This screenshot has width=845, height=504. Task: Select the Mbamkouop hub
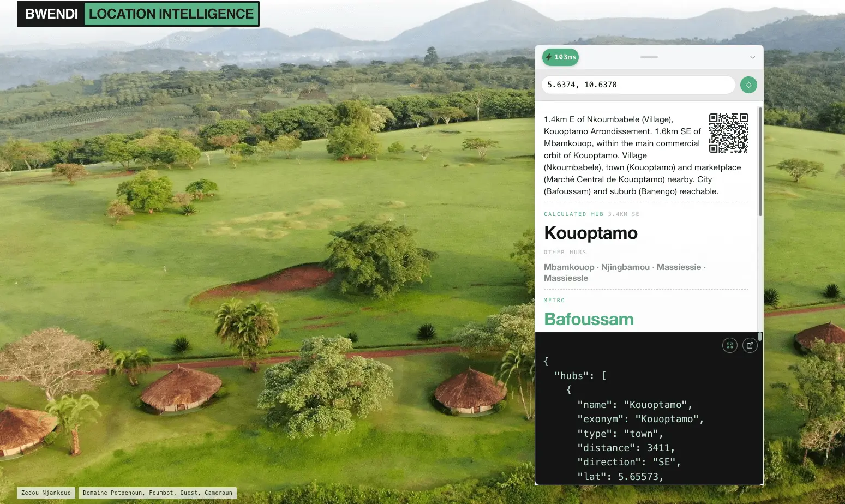click(569, 267)
